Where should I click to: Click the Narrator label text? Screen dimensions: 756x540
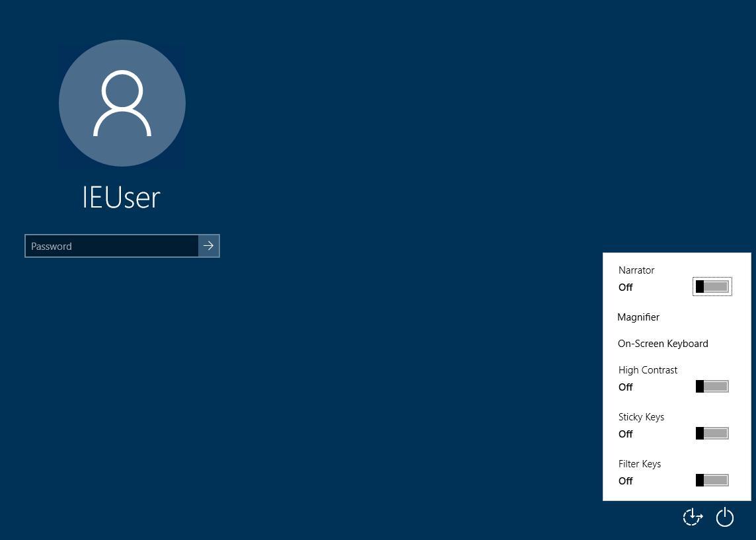pos(636,270)
